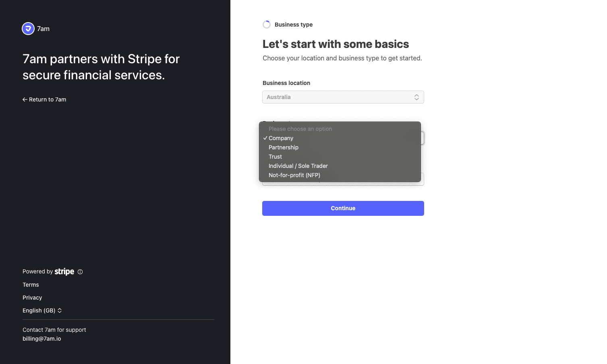
Task: Select the Company option
Action: click(281, 138)
